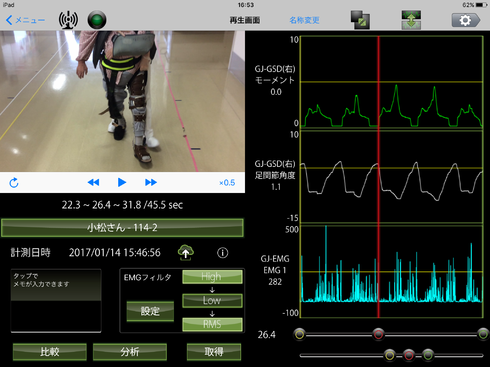Select the 名称変更 rename link
Image resolution: width=490 pixels, height=367 pixels.
[x=304, y=20]
